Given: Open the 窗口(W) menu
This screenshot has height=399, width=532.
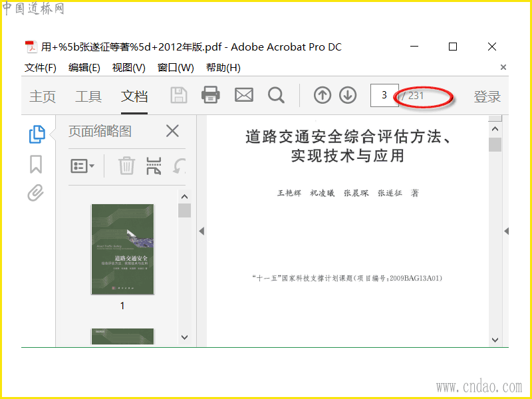Looking at the screenshot, I should (x=176, y=68).
